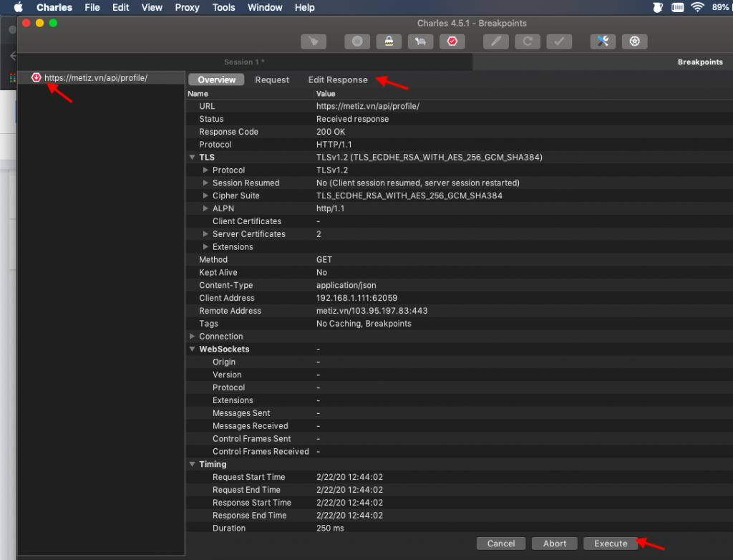Viewport: 733px width, 560px height.
Task: Select the Breakpoints window tab
Action: (x=700, y=62)
